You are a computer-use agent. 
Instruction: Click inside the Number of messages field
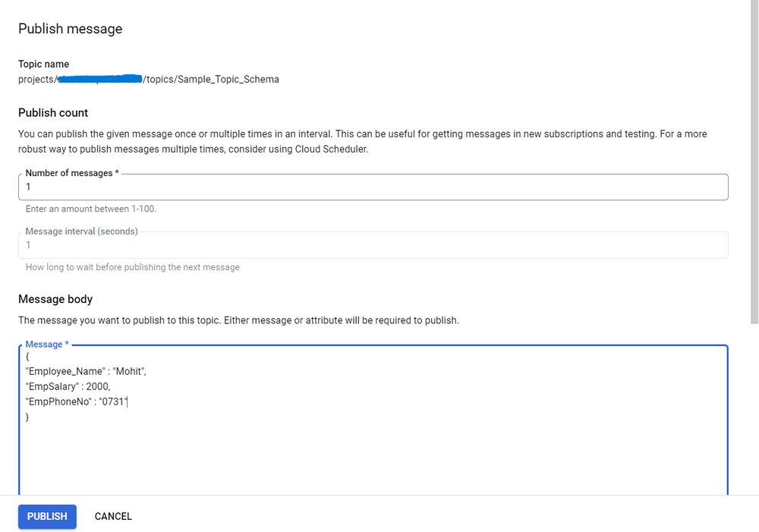[228, 187]
